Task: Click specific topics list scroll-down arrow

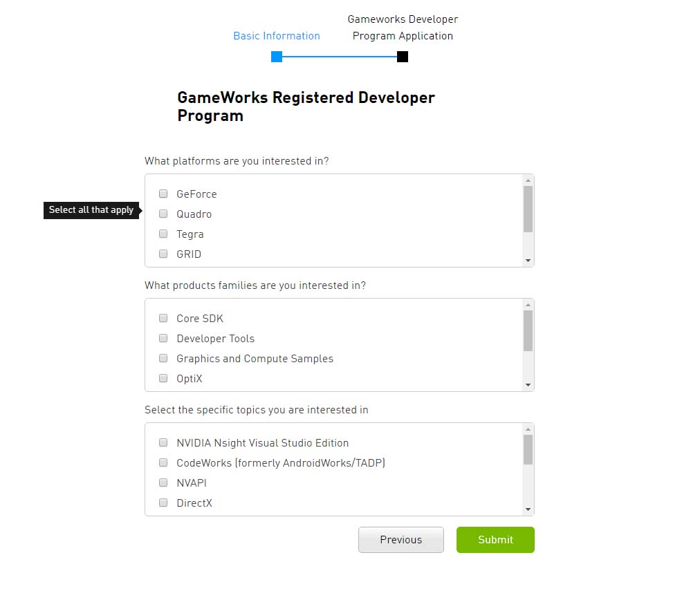Action: click(528, 509)
